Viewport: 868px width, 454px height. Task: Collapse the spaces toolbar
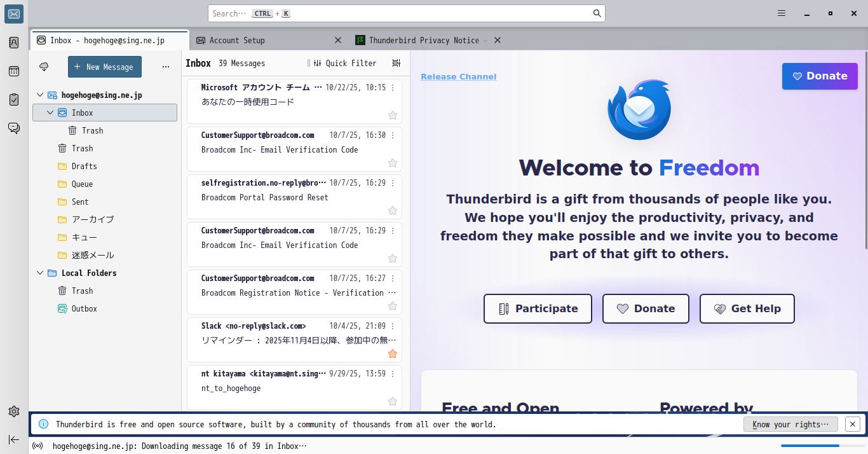click(14, 439)
